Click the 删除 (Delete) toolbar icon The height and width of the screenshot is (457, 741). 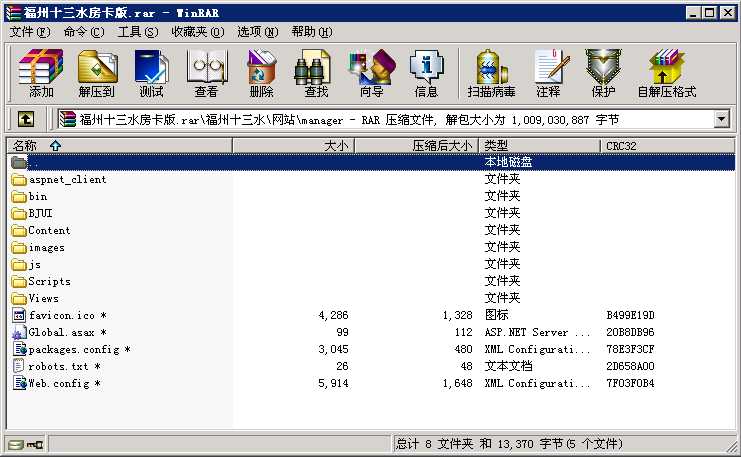pos(261,73)
